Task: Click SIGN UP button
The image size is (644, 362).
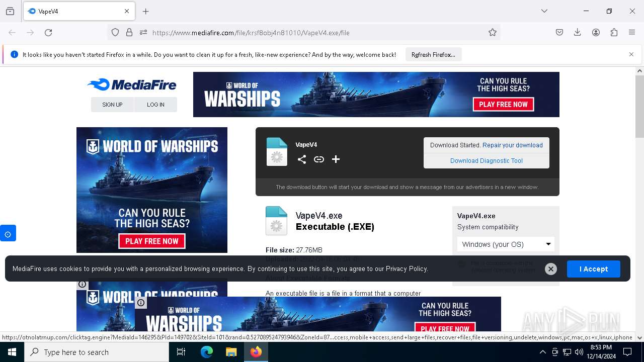Action: (112, 105)
